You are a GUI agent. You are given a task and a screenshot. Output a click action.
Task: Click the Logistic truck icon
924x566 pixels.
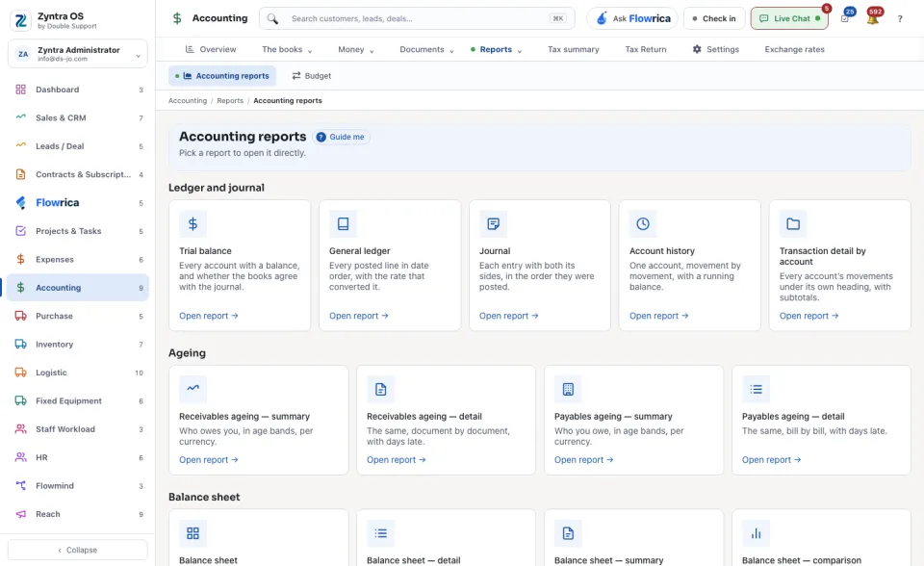(20, 373)
